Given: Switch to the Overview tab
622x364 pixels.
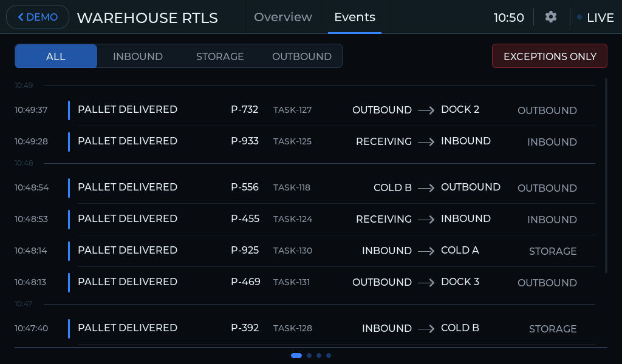Looking at the screenshot, I should [283, 17].
